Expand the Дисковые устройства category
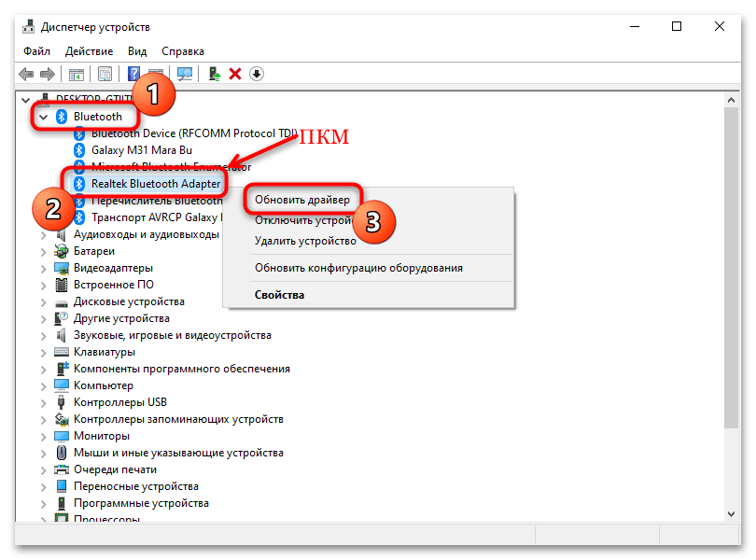Screen dimensions: 756x560 click(43, 302)
